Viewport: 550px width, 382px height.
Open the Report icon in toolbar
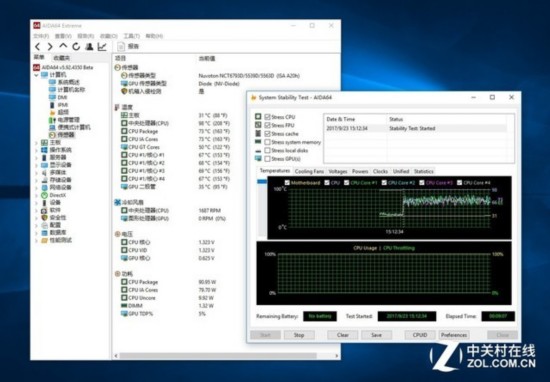[121, 46]
